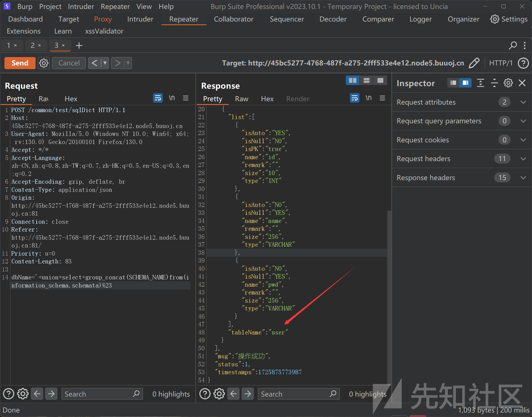This screenshot has height=417, width=532.
Task: Switch HTTP/1 protocol selector
Action: 501,63
